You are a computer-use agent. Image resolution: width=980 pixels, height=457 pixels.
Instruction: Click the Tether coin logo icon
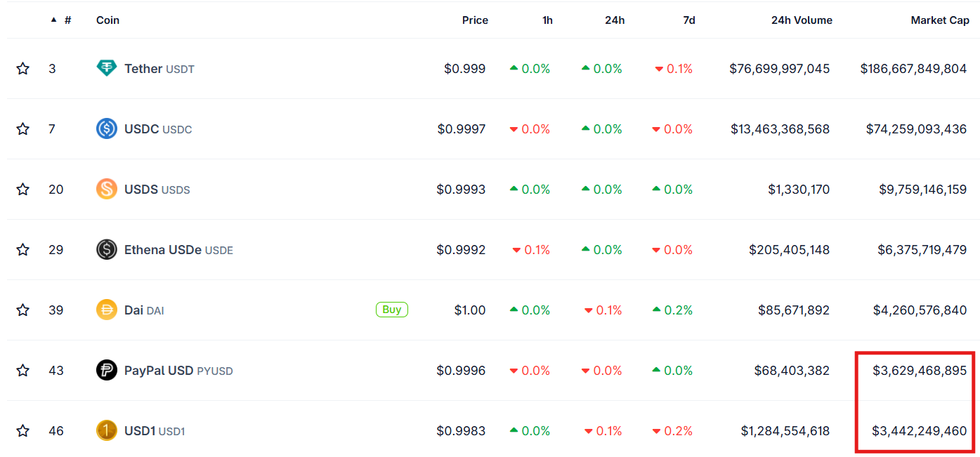tap(107, 69)
